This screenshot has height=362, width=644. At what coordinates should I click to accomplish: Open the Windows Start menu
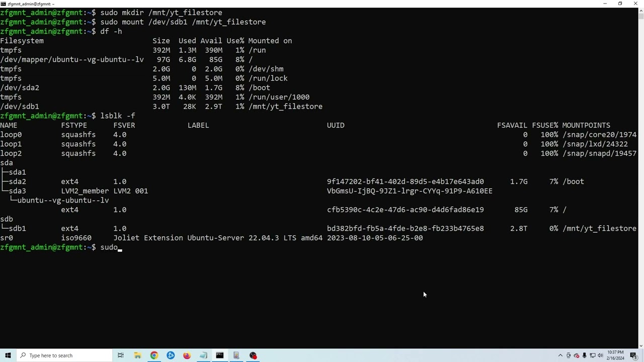[8, 355]
